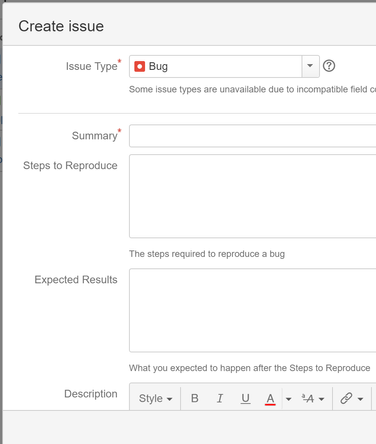Click 'The steps required to reproduce a bug' hint
Screen dimensions: 376x444
click(207, 254)
